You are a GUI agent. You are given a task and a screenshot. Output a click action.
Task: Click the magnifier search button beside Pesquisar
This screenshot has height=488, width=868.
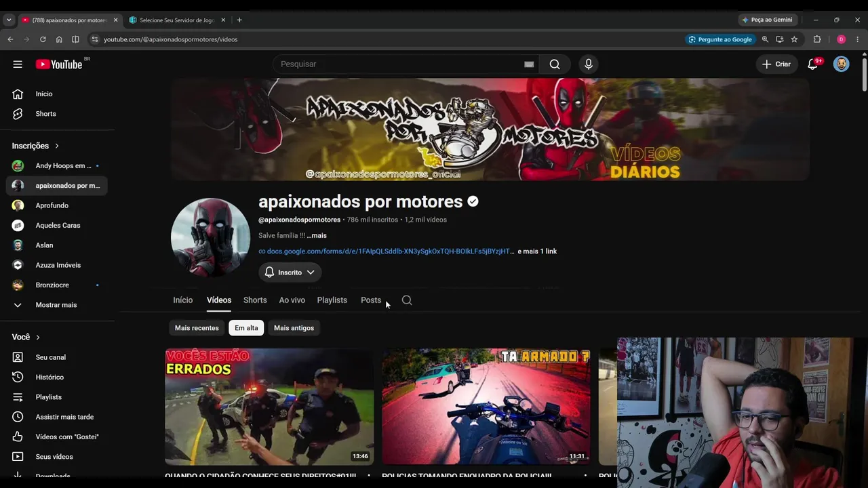click(x=555, y=64)
